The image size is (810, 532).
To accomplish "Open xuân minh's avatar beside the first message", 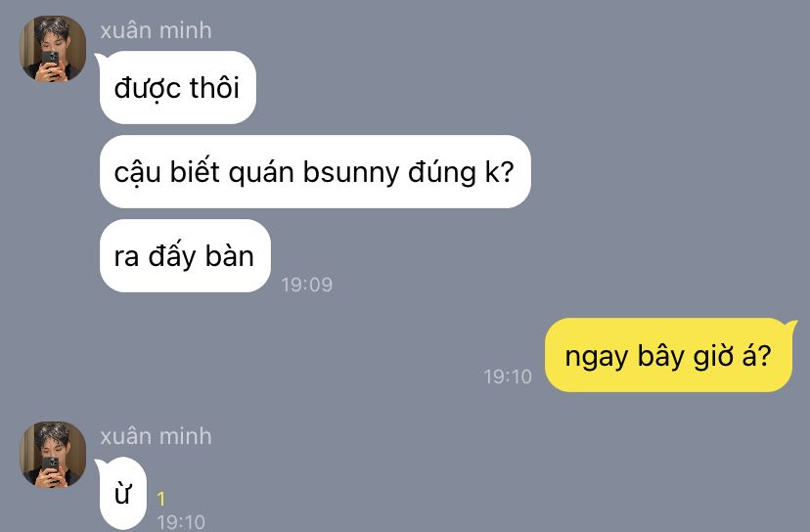I will [53, 49].
